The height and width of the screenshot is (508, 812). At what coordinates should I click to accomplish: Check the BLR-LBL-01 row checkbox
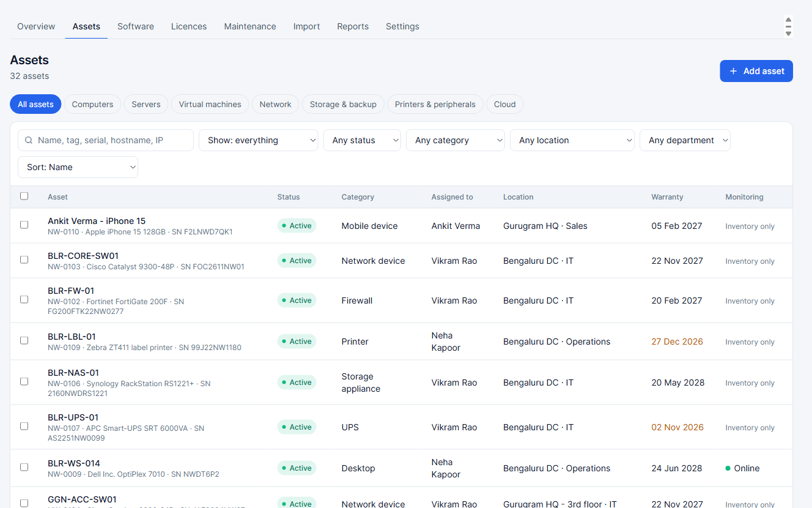coord(24,341)
